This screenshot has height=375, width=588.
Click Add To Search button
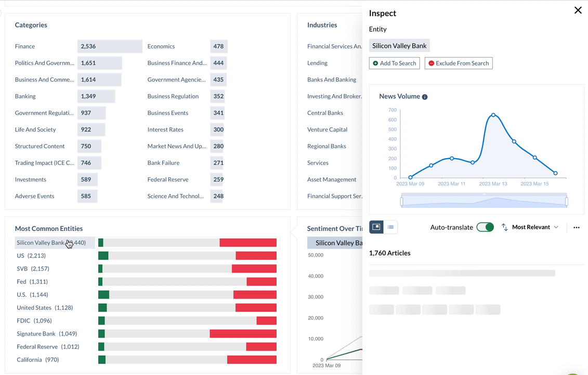click(394, 63)
